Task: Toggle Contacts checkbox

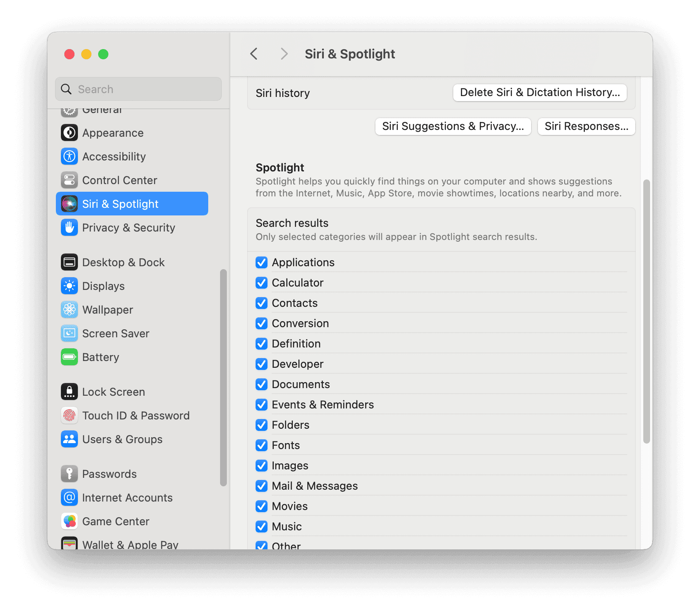Action: click(262, 303)
